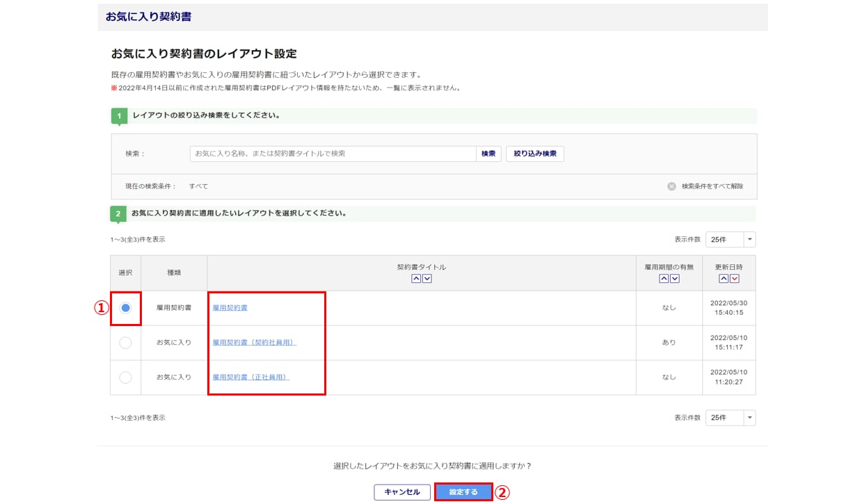Sort 契約書タイトル column ascending
Screen dimensions: 853x504
click(x=416, y=279)
